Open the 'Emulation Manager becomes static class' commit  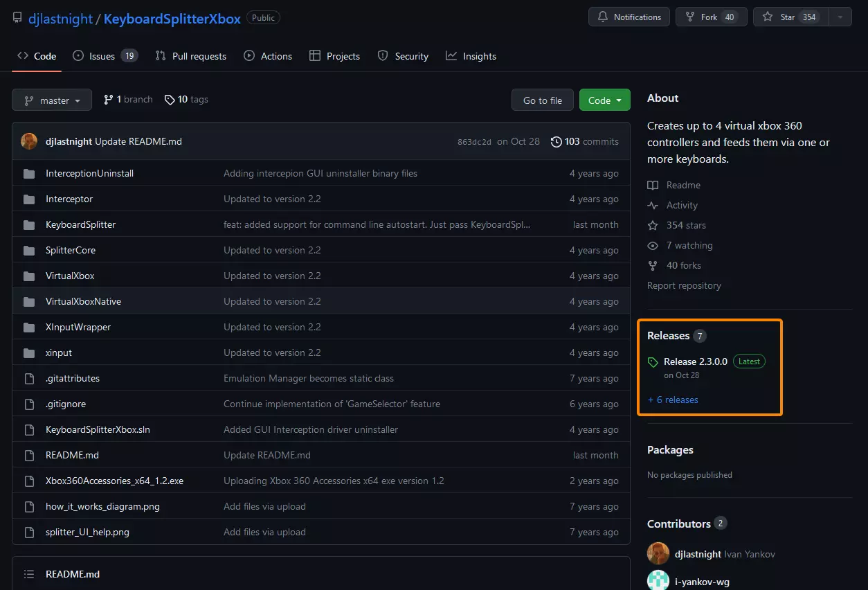click(x=309, y=378)
